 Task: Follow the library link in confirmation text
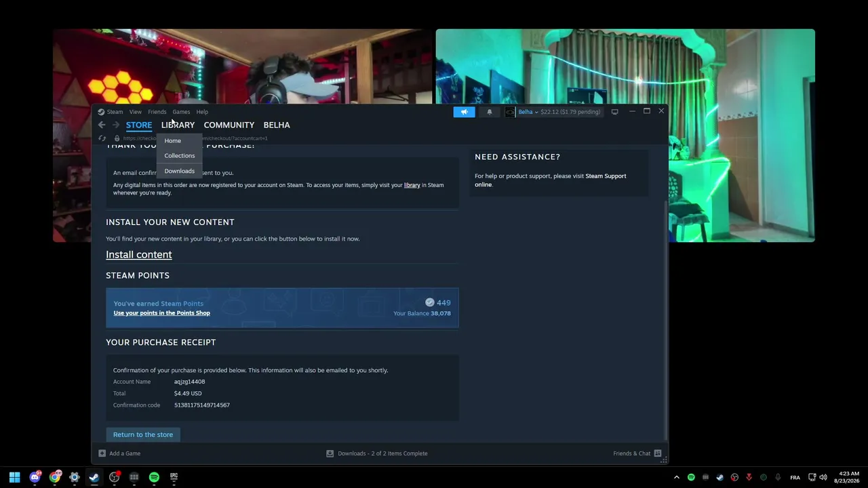[x=412, y=185]
